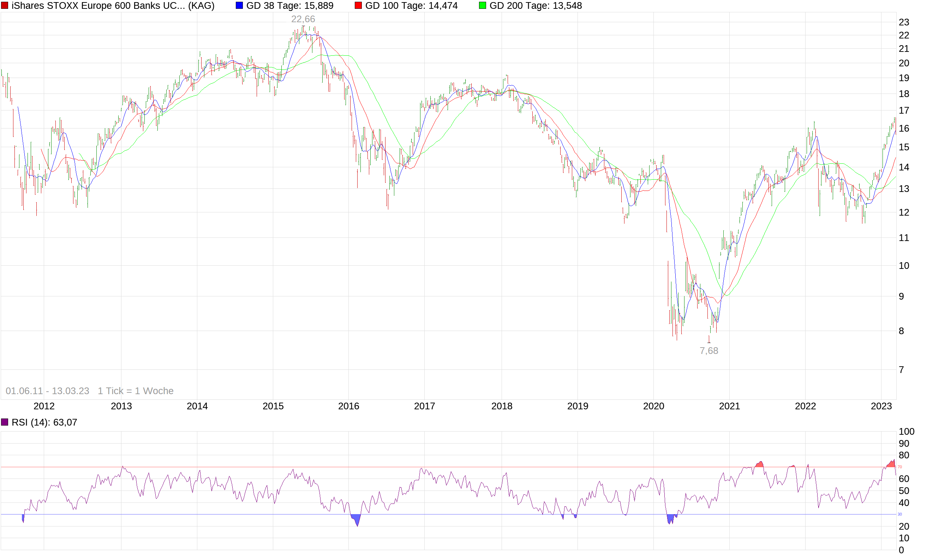The width and height of the screenshot is (933, 560).
Task: Select the 2016 year label
Action: [x=349, y=407]
